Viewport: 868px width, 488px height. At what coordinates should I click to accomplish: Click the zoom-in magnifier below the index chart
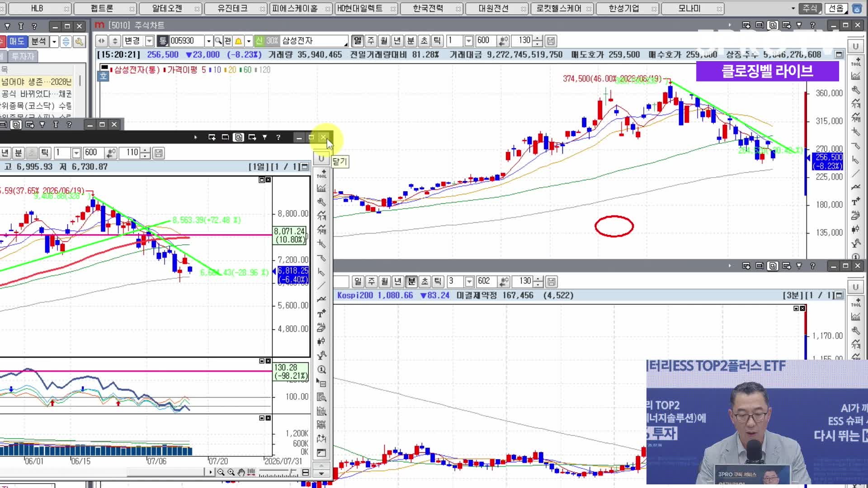click(x=231, y=472)
